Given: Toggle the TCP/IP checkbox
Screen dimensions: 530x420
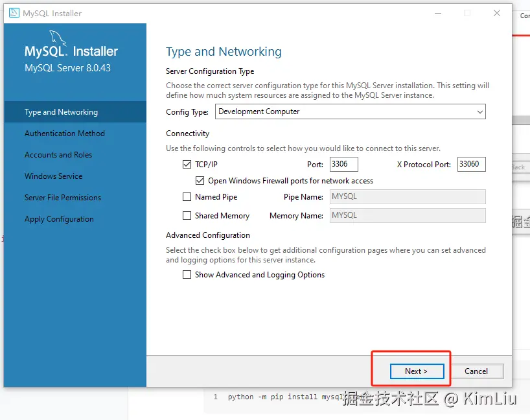Looking at the screenshot, I should tap(187, 165).
